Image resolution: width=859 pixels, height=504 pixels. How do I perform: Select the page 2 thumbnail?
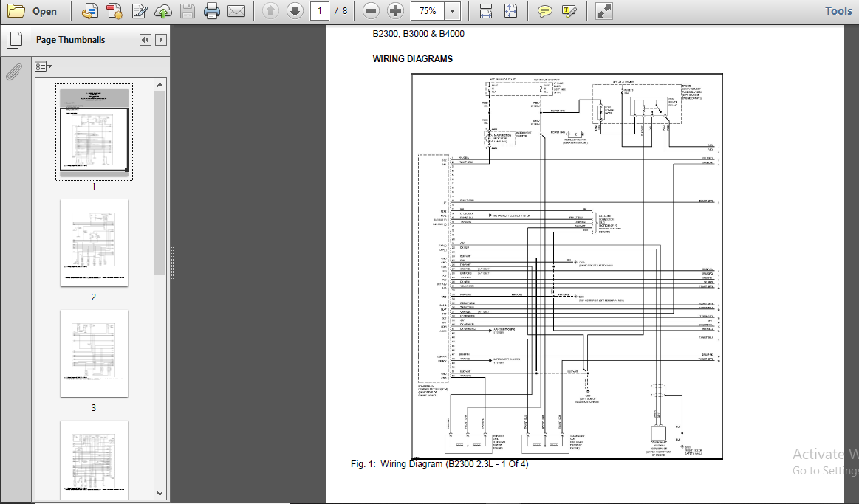click(95, 243)
